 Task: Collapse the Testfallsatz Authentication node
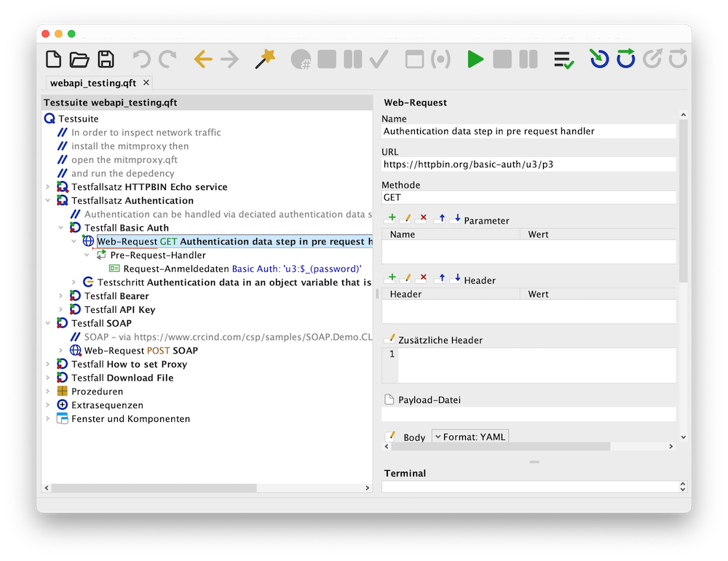[x=48, y=201]
